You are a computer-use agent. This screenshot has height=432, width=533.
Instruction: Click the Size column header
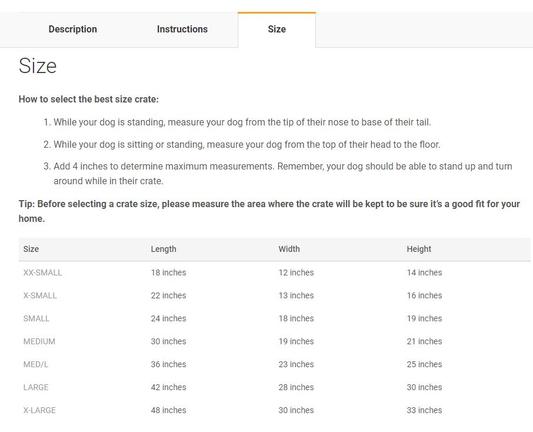[31, 249]
